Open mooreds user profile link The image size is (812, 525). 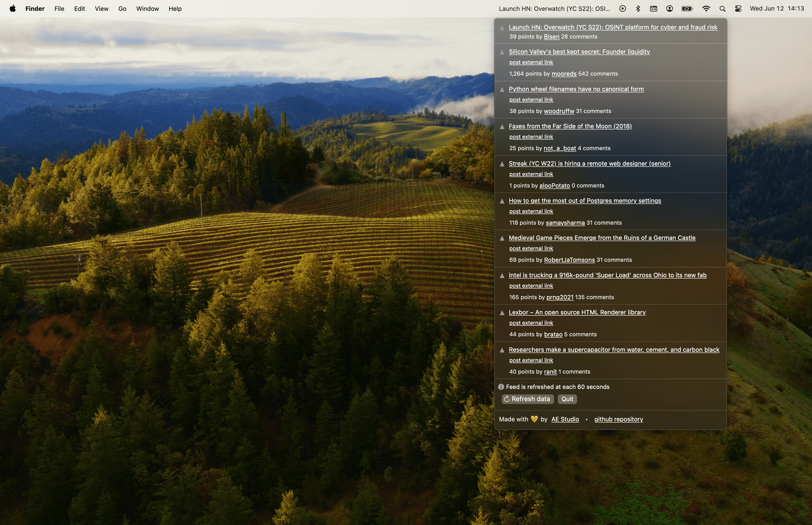[x=564, y=74]
